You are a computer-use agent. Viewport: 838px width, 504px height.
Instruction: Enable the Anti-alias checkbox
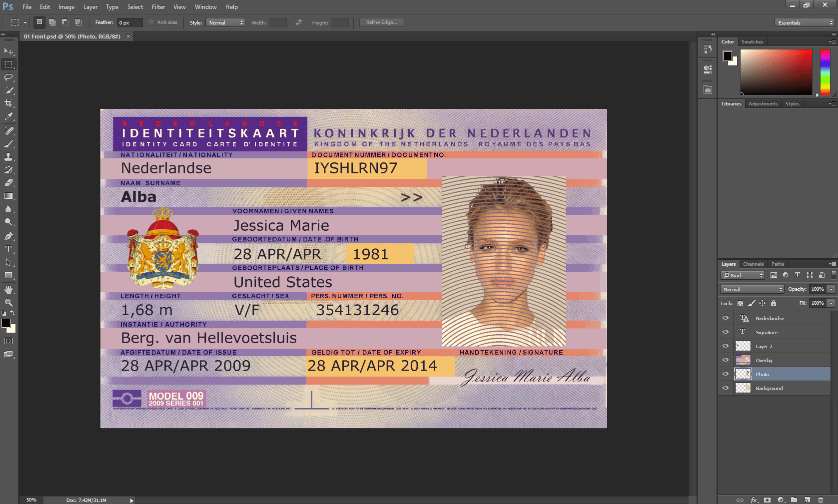[151, 22]
